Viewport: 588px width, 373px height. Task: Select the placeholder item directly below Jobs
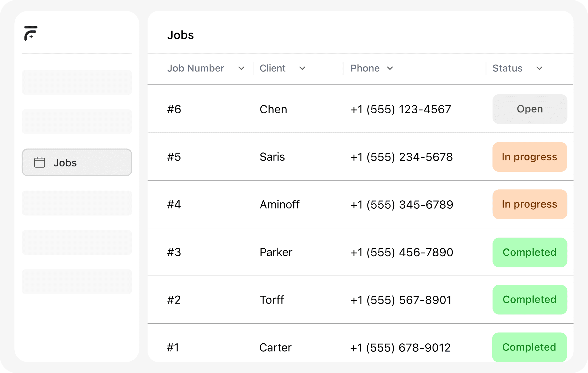pyautogui.click(x=77, y=203)
